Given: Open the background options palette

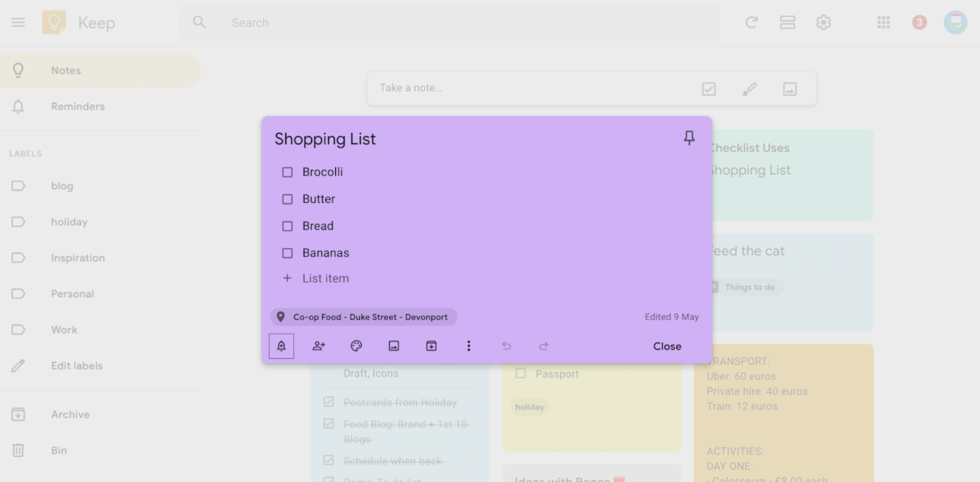Looking at the screenshot, I should 356,346.
